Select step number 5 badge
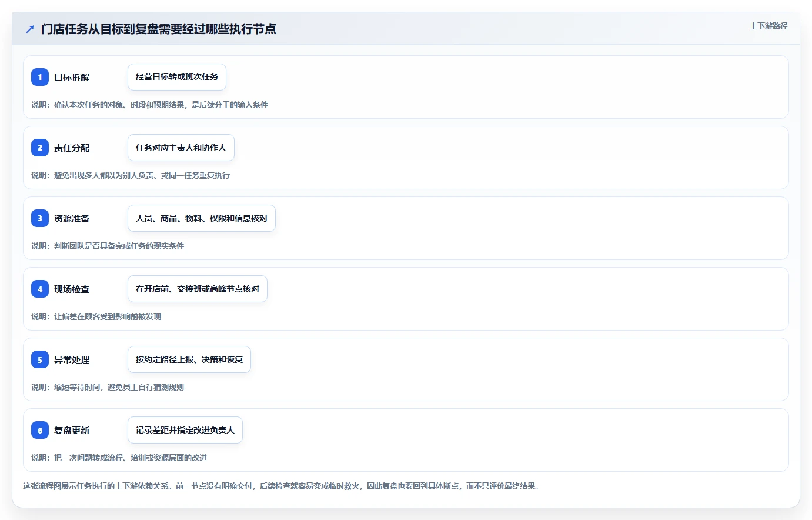The image size is (812, 520). [x=40, y=359]
